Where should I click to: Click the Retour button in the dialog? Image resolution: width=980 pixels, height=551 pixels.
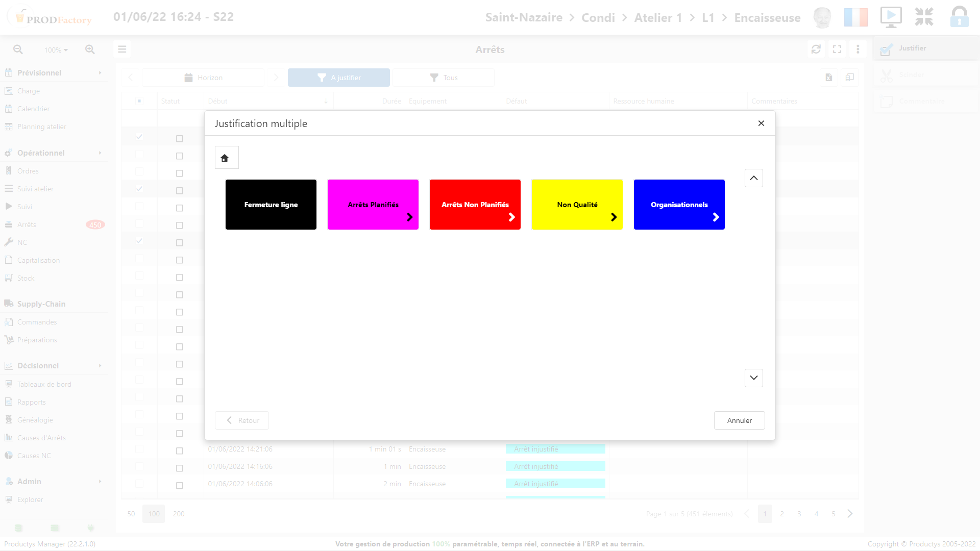(241, 420)
